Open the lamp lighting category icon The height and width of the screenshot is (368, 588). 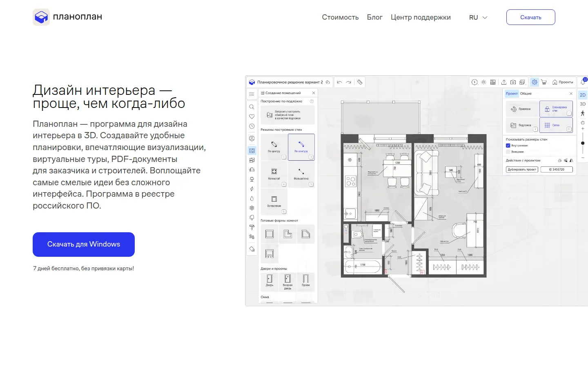[252, 179]
